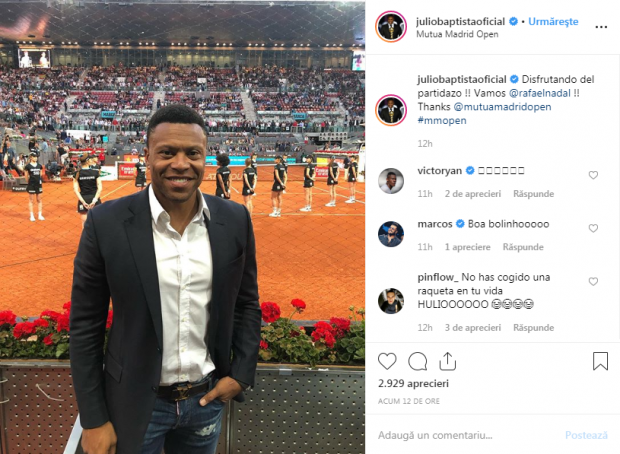Reply to victoryan's comment with Răspunde
620x454 pixels.
coord(533,194)
